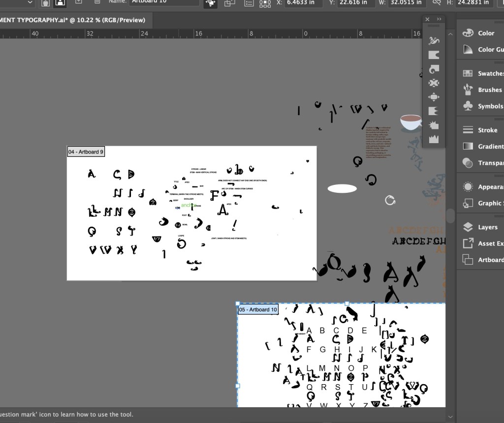Select the Width tool in floating panel
The width and height of the screenshot is (504, 423).
tap(434, 40)
